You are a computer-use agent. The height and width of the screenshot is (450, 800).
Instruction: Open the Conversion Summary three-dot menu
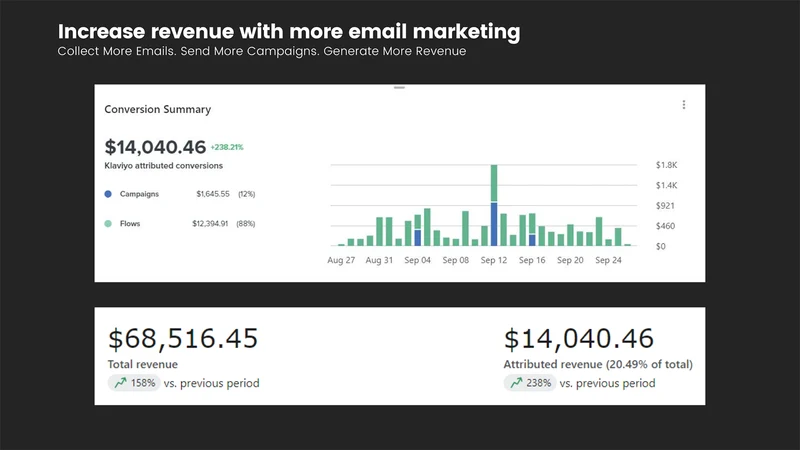pyautogui.click(x=684, y=105)
